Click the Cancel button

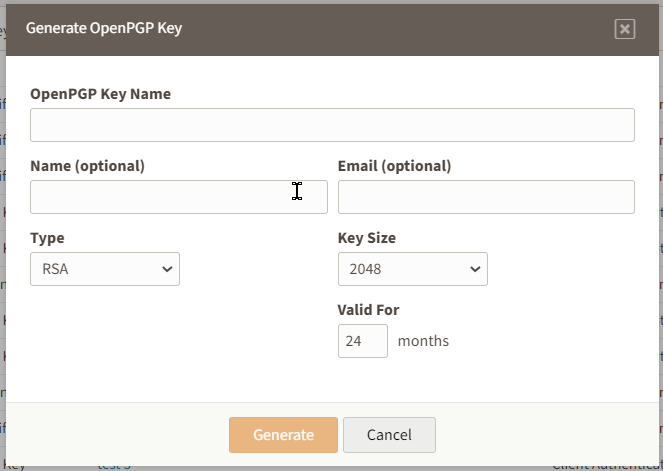pos(389,435)
